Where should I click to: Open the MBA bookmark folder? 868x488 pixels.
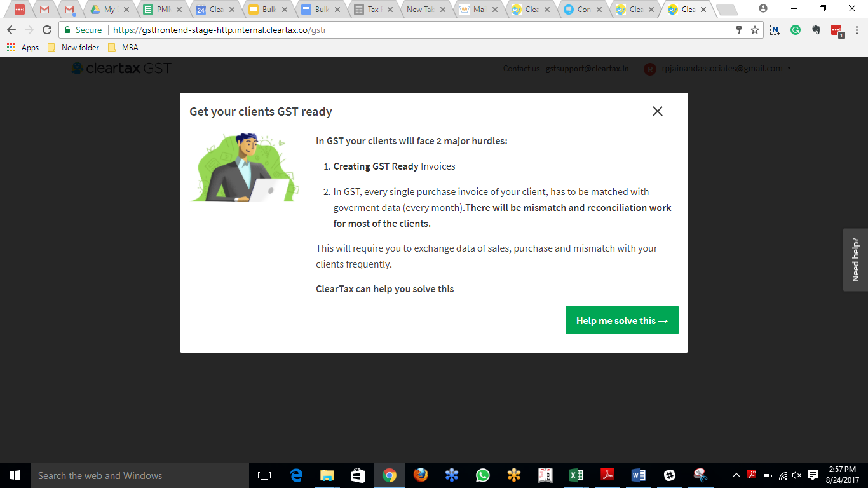(x=123, y=48)
